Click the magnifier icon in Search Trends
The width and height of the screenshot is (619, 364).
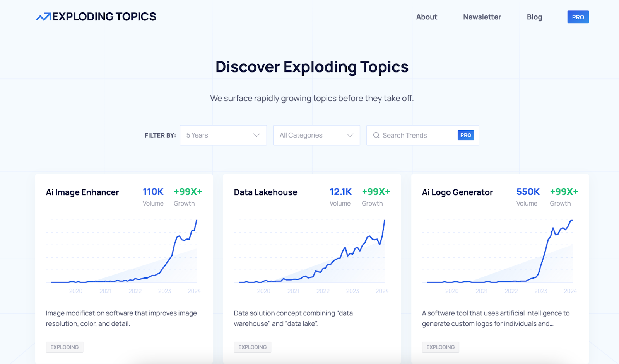[x=376, y=135]
